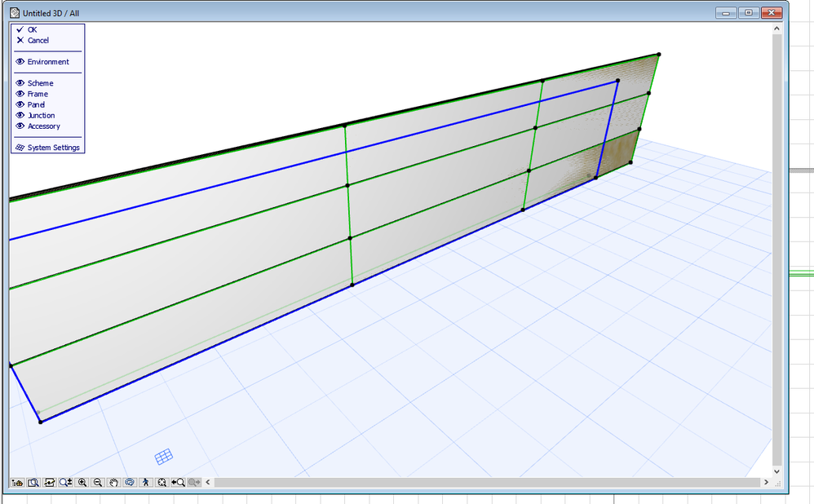Close the Untitled 3D window
The image size is (814, 504).
(x=772, y=12)
